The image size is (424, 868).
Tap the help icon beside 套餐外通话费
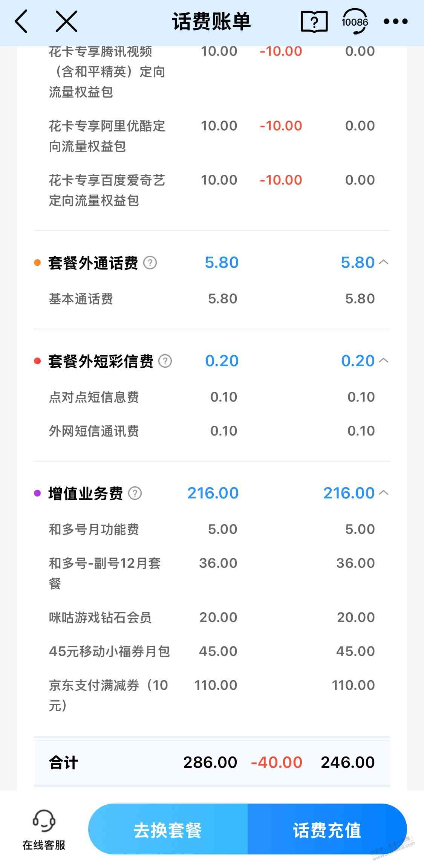tap(150, 263)
